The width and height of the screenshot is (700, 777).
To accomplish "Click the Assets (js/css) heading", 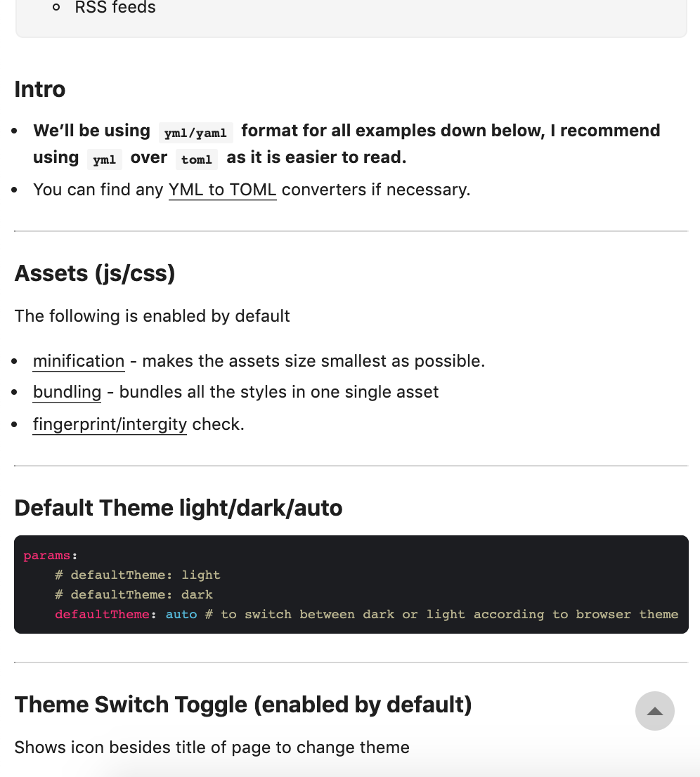I will (94, 273).
